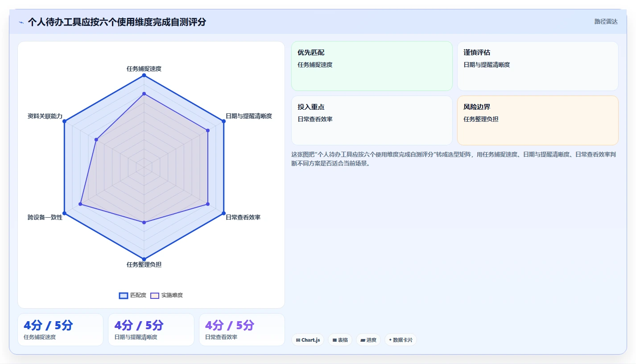The height and width of the screenshot is (364, 636).
Task: Click the 4分 / 5分 score above 日期与提醒清晰度
Action: (x=139, y=325)
